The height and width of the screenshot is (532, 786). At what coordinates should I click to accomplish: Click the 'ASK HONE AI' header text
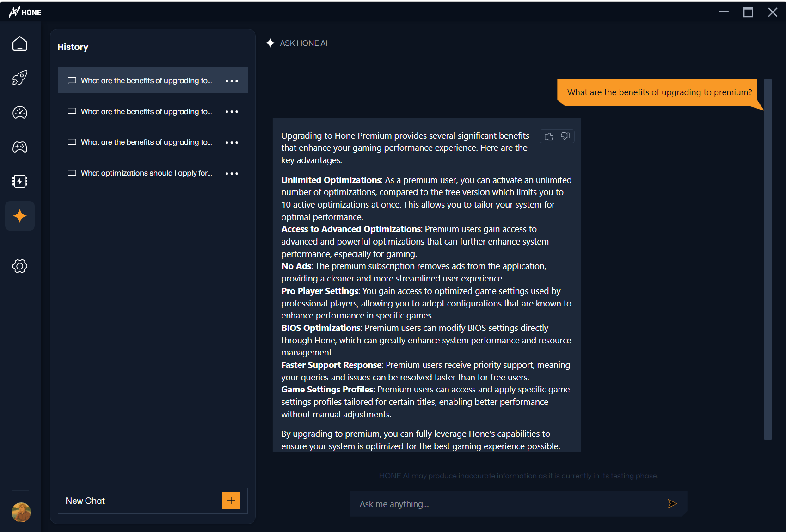[x=303, y=43]
